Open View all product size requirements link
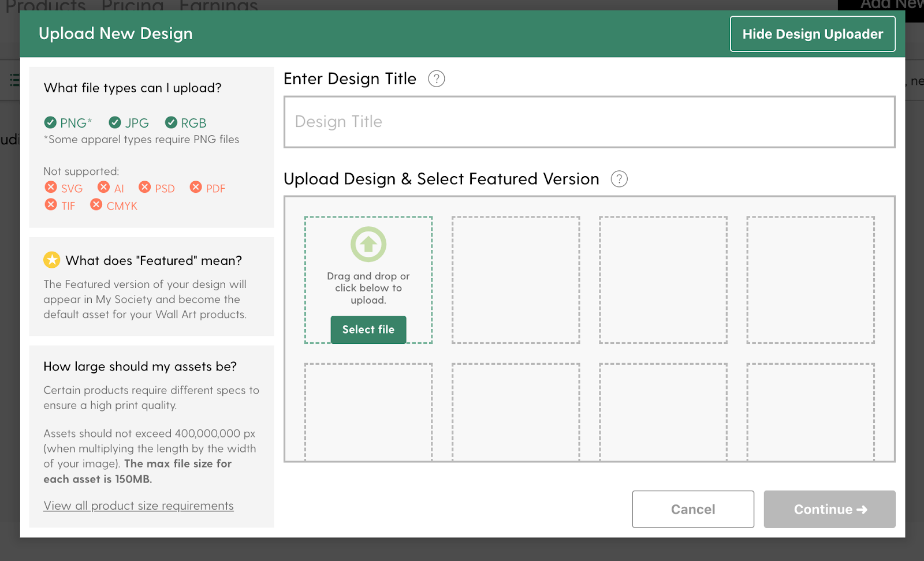 point(139,506)
